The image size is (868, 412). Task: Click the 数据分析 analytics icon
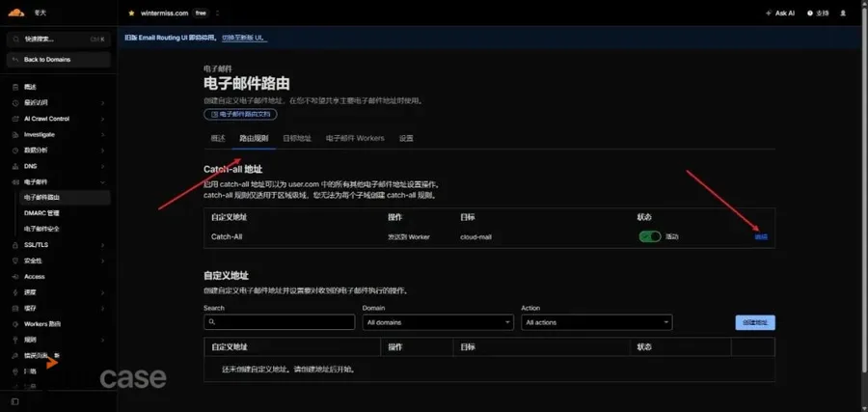14,151
